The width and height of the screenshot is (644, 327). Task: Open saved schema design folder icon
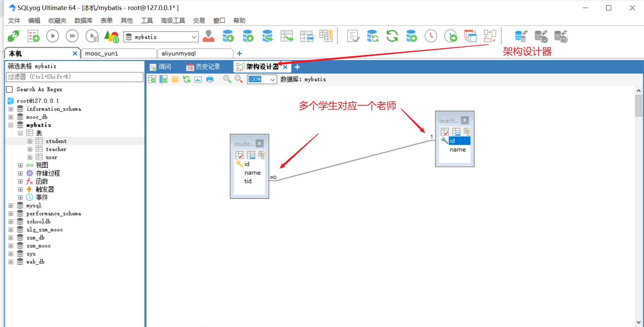pos(175,79)
